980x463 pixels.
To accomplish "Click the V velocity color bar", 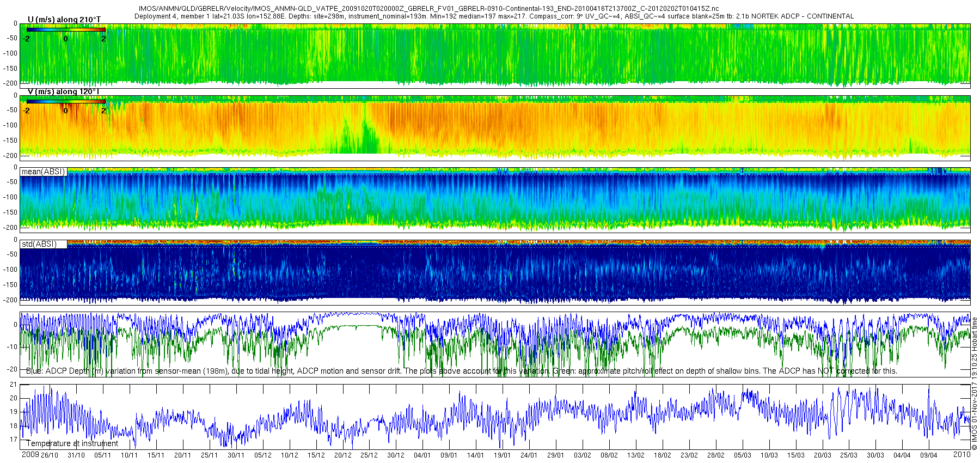I will tap(66, 102).
